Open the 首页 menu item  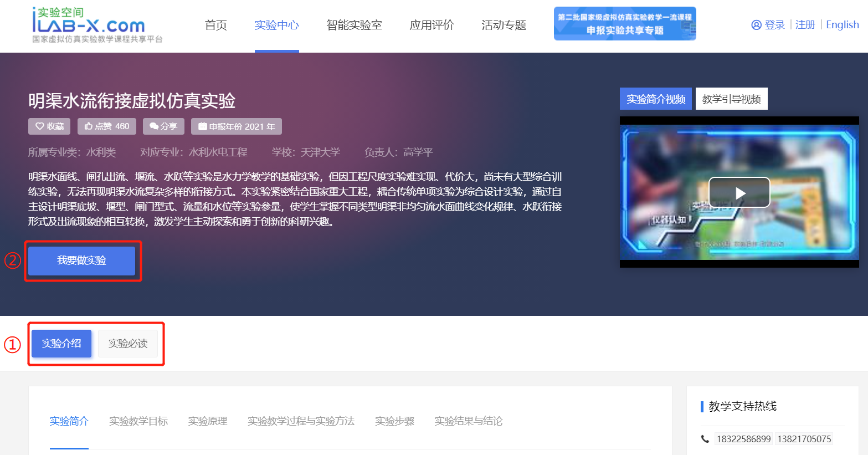pos(215,25)
